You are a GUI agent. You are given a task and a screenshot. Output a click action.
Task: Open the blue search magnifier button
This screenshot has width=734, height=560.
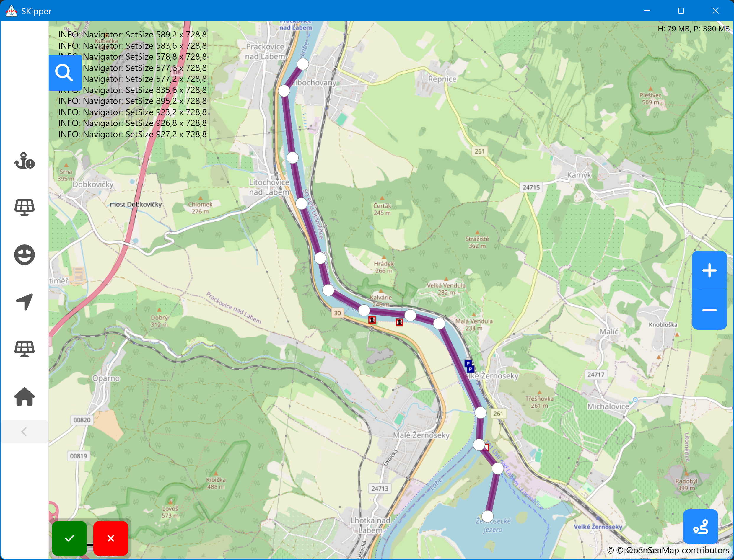click(x=65, y=73)
